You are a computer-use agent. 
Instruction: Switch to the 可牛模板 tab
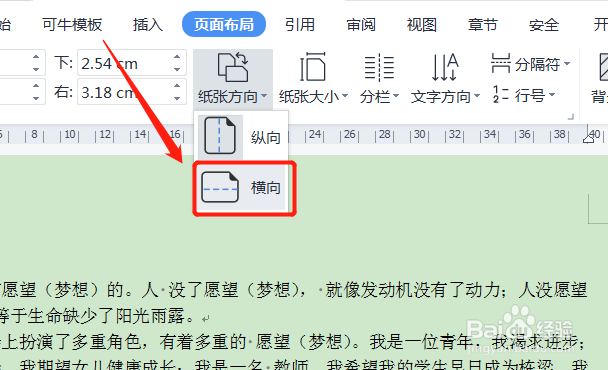coord(72,24)
